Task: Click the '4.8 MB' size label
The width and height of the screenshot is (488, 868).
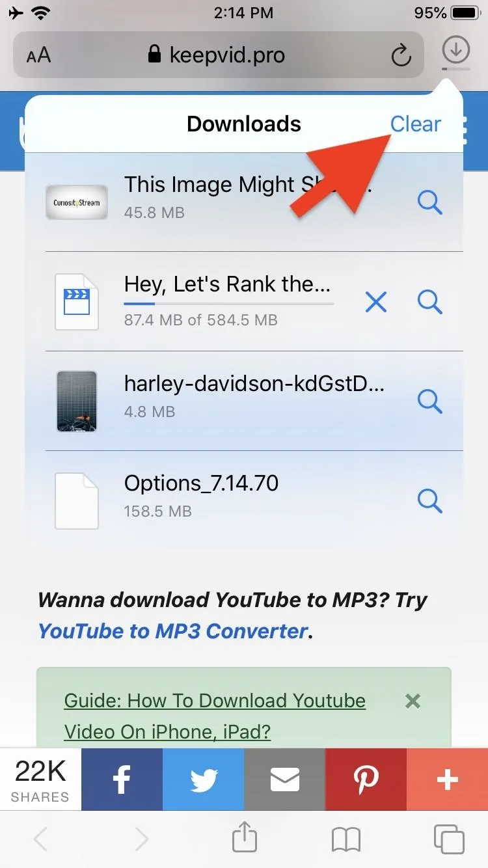Action: tap(149, 412)
